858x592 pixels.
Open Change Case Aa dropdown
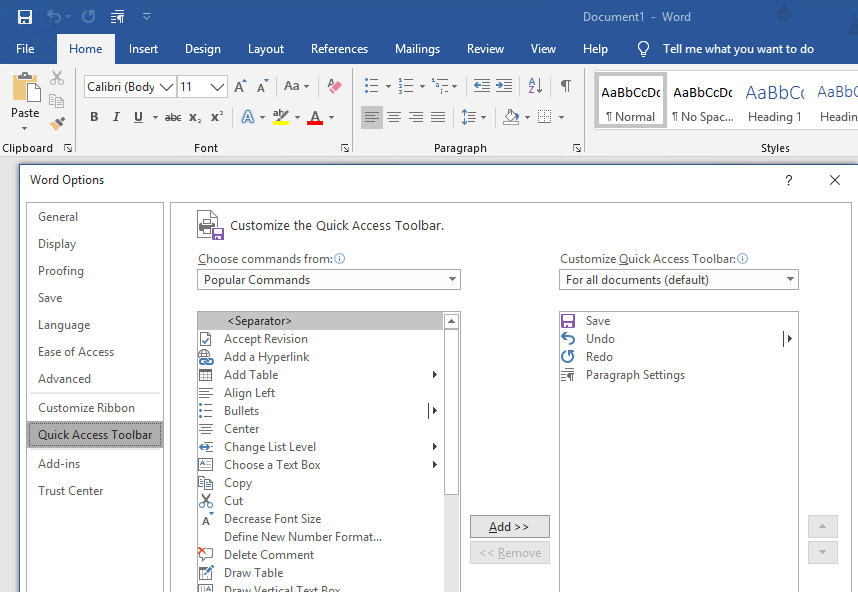point(297,86)
